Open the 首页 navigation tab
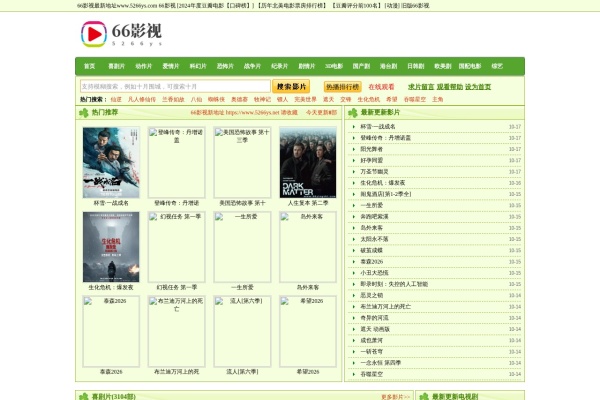Viewport: 600px width, 400px height. click(90, 66)
